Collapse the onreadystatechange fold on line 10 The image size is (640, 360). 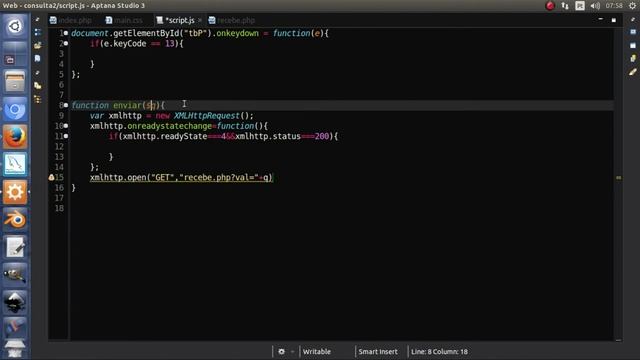[66, 126]
